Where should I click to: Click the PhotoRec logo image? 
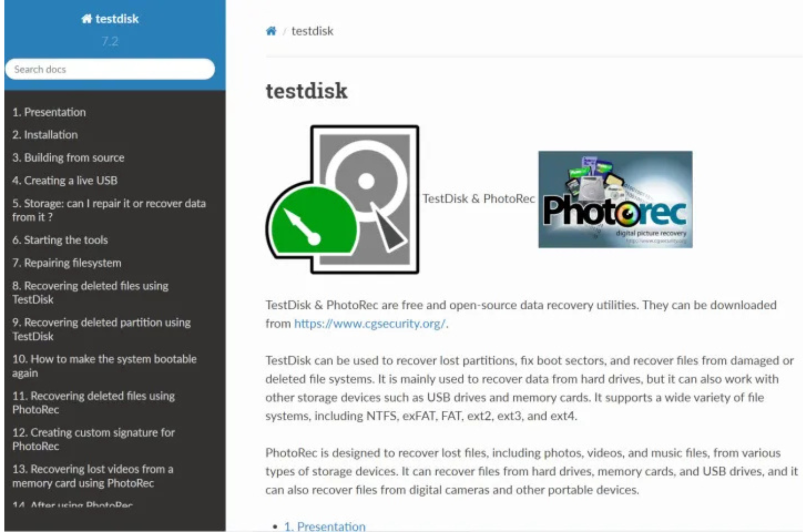click(x=615, y=199)
